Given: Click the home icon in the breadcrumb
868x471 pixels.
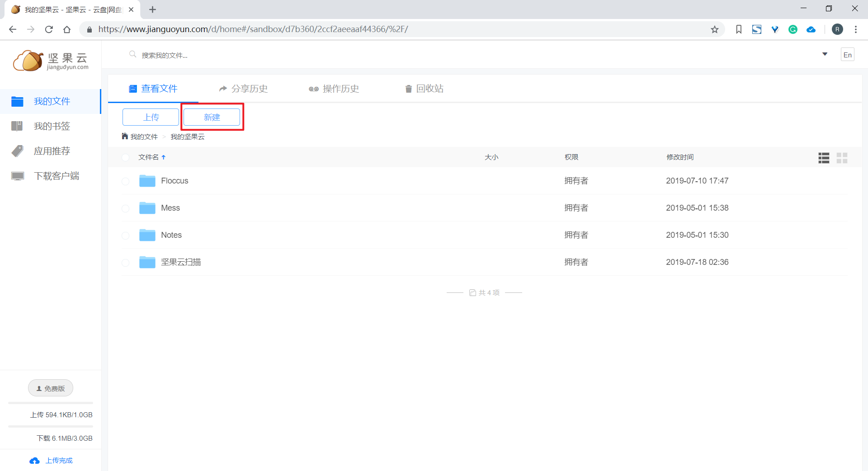Looking at the screenshot, I should pyautogui.click(x=124, y=136).
